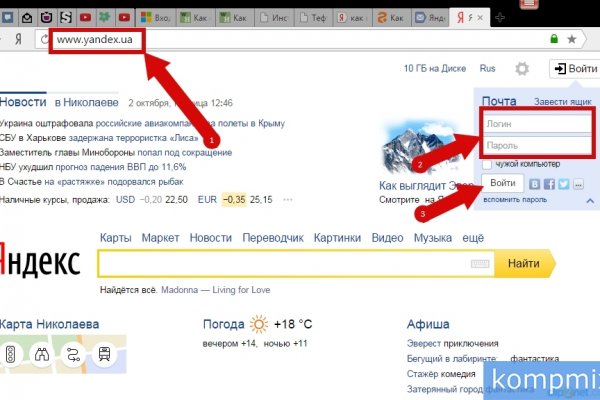Image resolution: width=600 pixels, height=400 pixels.
Task: Sign in with VKontakte icon
Action: coord(535,184)
